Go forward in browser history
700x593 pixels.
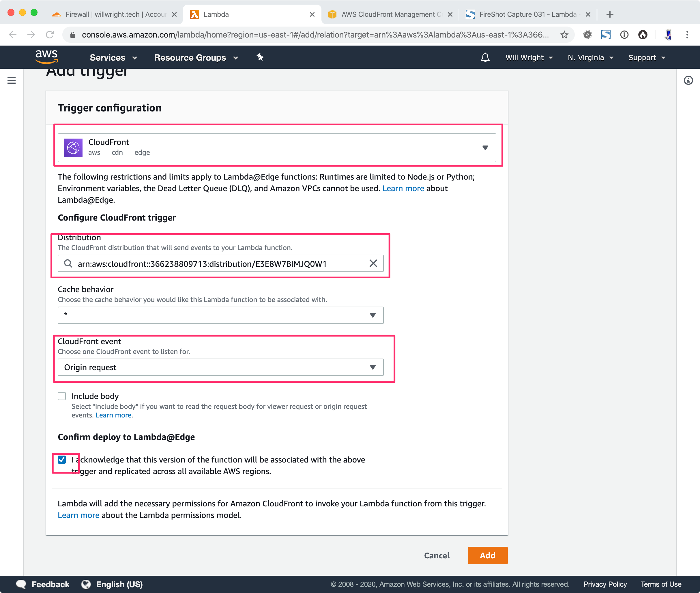point(31,35)
